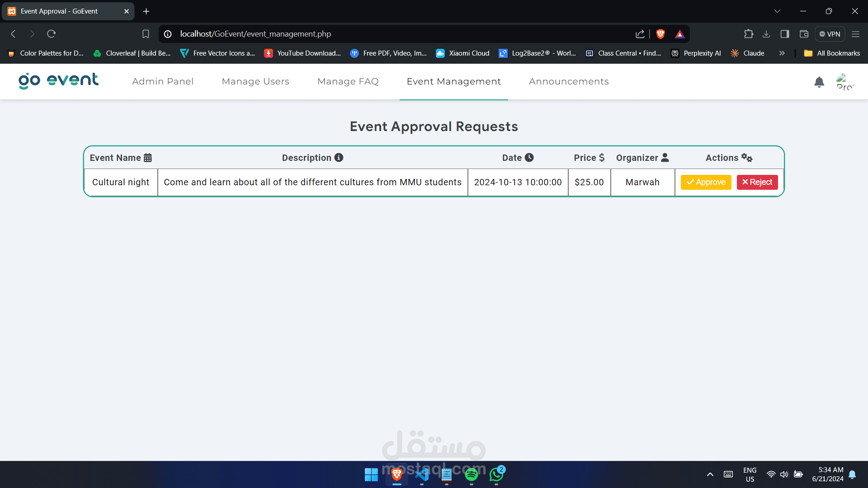
Task: Click the Brave Shields lion icon
Action: [660, 34]
